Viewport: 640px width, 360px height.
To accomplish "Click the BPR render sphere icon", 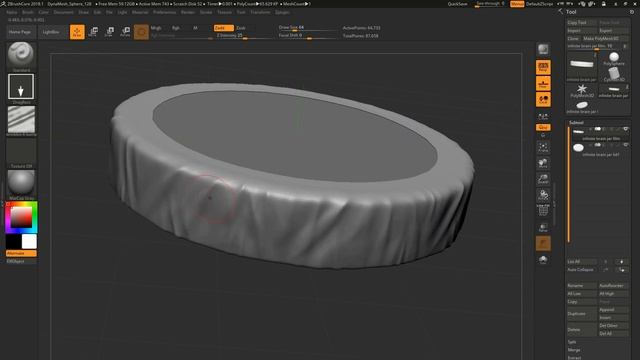I will click(543, 49).
